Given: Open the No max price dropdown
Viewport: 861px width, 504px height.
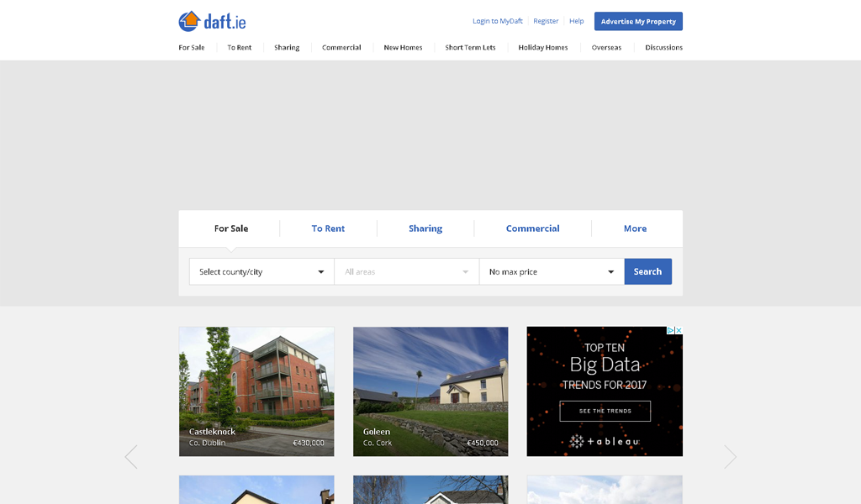Looking at the screenshot, I should pyautogui.click(x=552, y=271).
